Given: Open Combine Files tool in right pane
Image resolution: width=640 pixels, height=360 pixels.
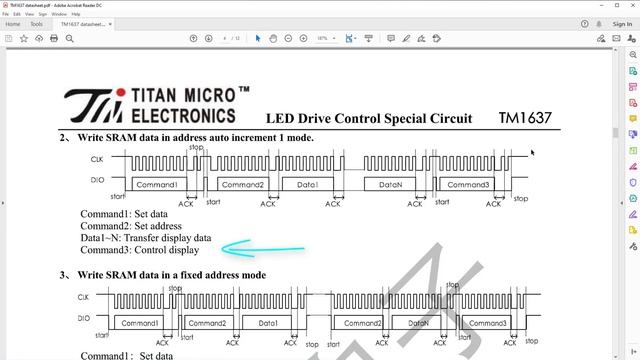Looking at the screenshot, I should [633, 134].
